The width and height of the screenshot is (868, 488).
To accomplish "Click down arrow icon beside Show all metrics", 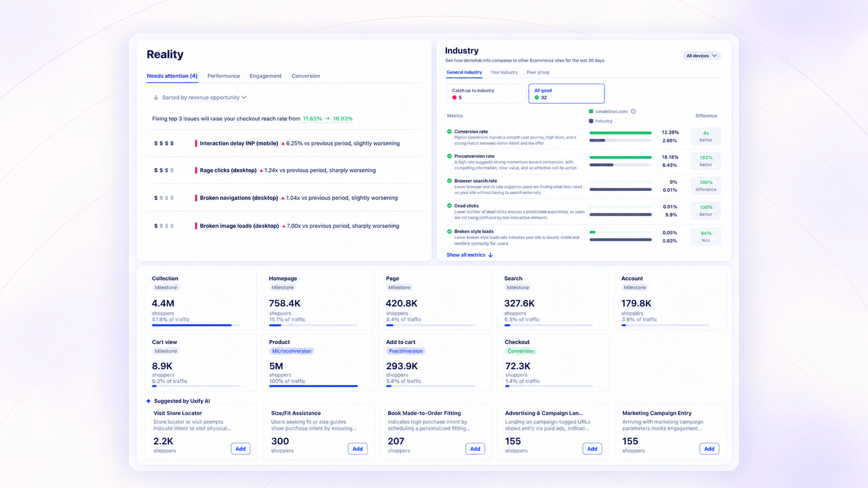I will coord(490,255).
